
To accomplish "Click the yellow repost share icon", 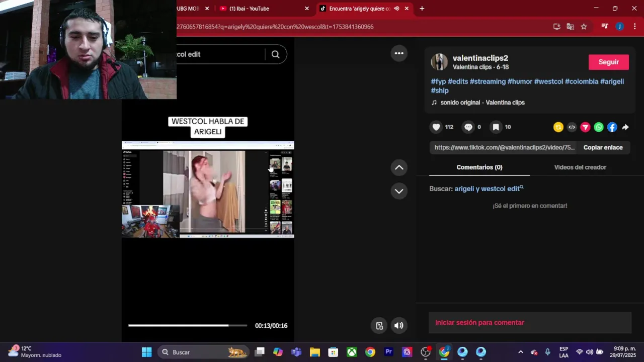I will tap(558, 127).
